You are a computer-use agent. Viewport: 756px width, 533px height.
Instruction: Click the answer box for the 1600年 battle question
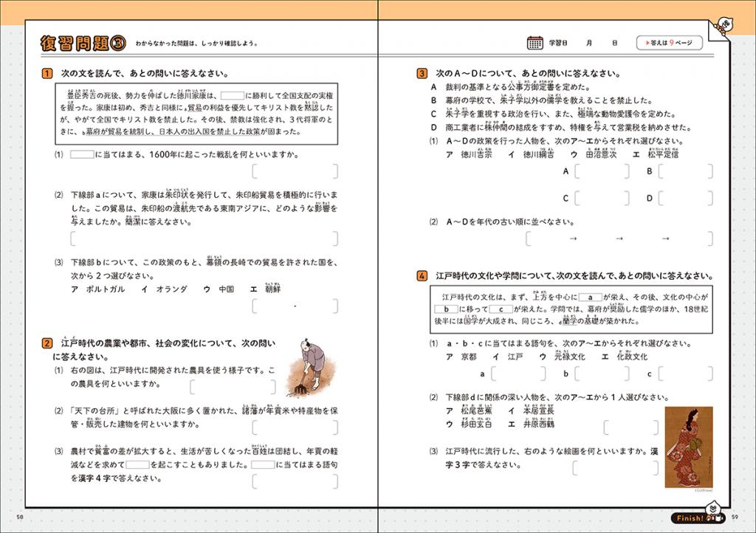[x=295, y=171]
